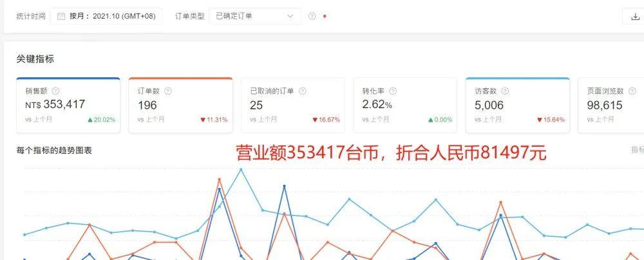
Task: Click the NT$ 353,417 sales value
Action: pyautogui.click(x=55, y=104)
